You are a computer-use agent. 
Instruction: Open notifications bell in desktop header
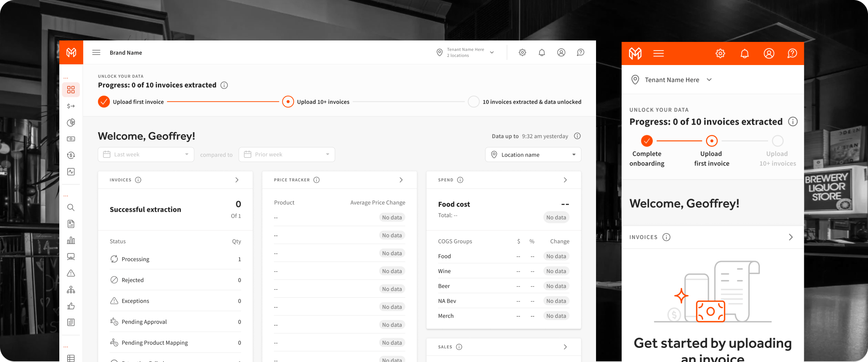[x=542, y=53]
